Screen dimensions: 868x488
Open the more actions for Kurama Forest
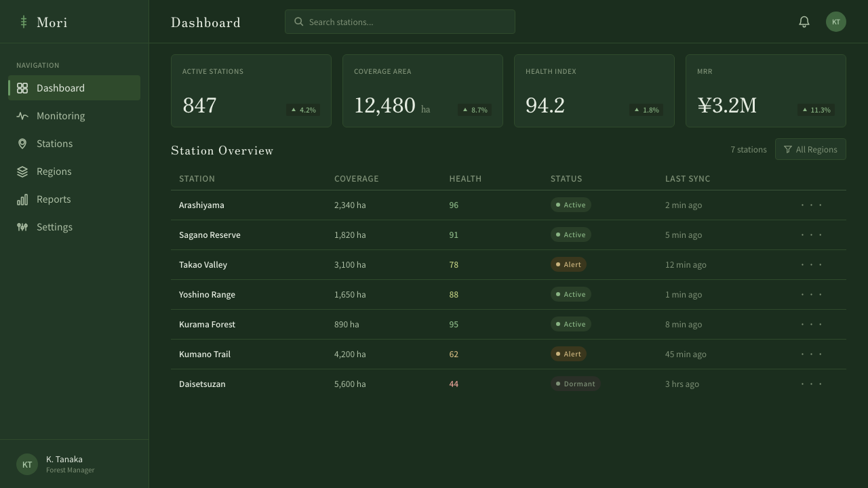(811, 324)
